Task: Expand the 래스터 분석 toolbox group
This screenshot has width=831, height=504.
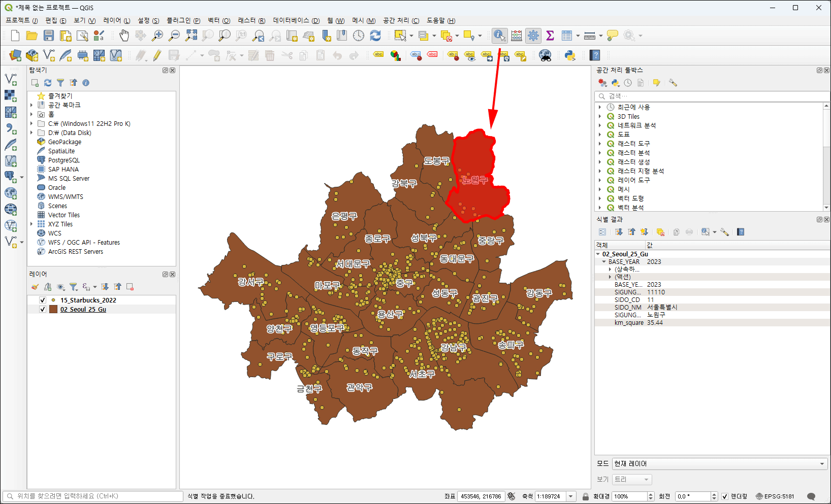Action: 600,153
